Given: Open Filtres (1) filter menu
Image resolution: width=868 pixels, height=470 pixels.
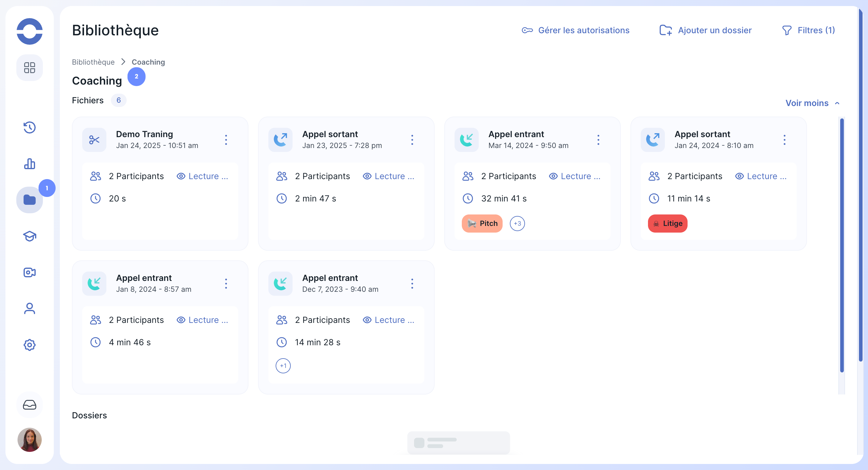Looking at the screenshot, I should coord(808,30).
